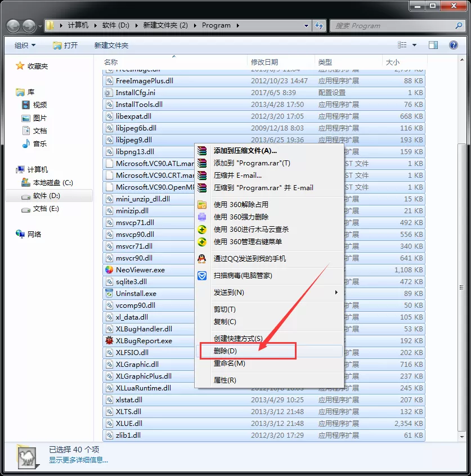
Task: Open the recent pages dropdown by nav arrows
Action: [40, 26]
